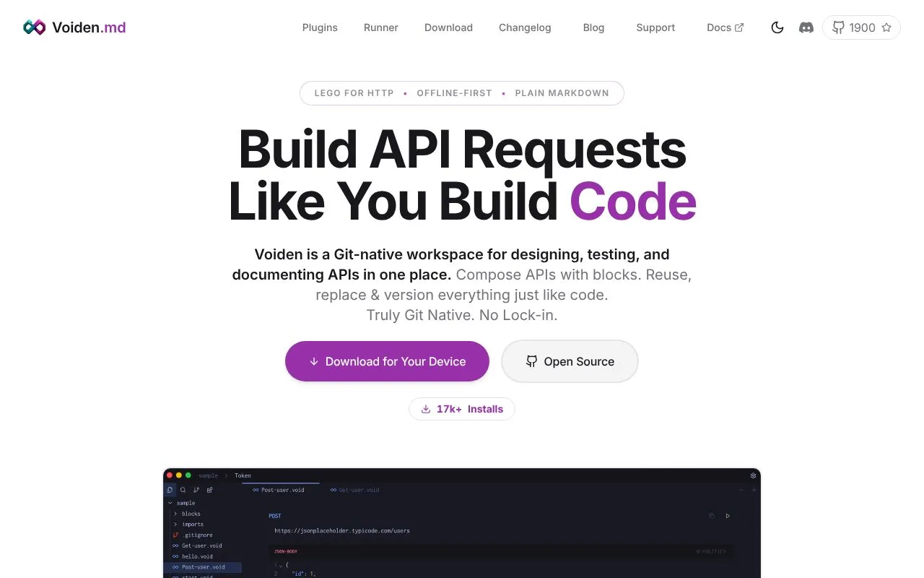Screen dimensions: 924x578
Task: Select the search icon in app preview sidebar
Action: pyautogui.click(x=183, y=490)
